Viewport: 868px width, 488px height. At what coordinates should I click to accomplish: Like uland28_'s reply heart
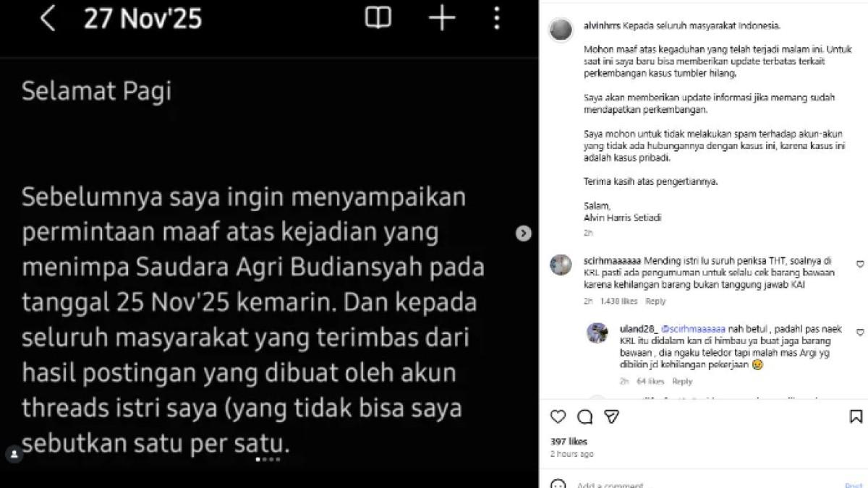coord(860,333)
